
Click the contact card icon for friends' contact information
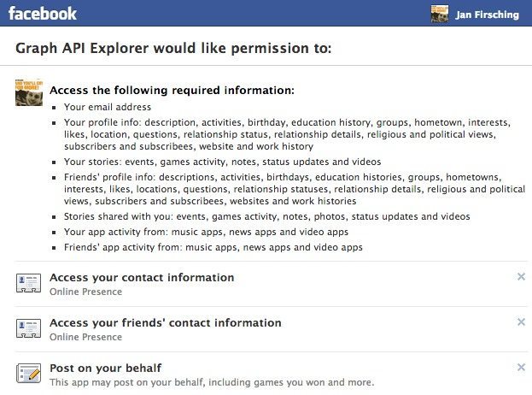coord(28,328)
